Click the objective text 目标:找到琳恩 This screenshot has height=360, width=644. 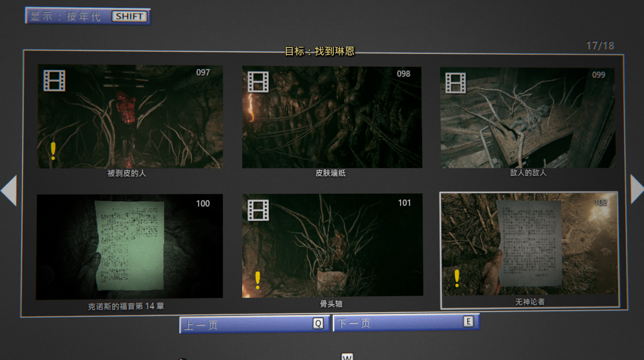point(320,51)
